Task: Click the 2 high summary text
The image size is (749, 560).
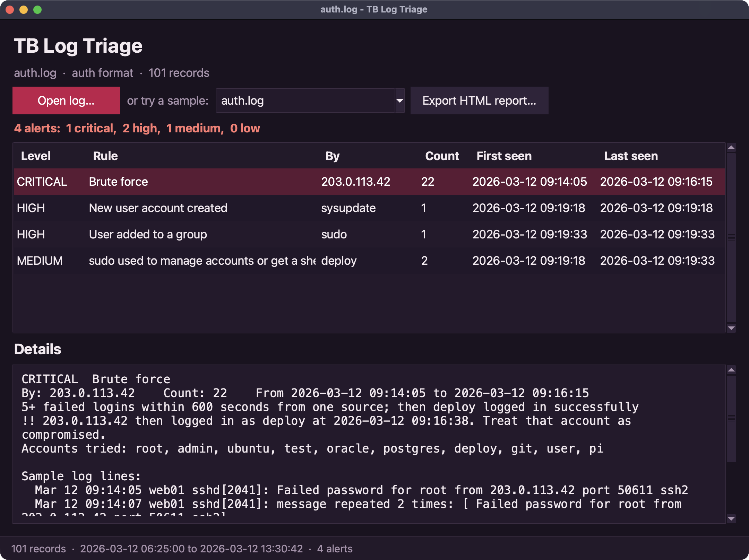Action: click(x=141, y=128)
